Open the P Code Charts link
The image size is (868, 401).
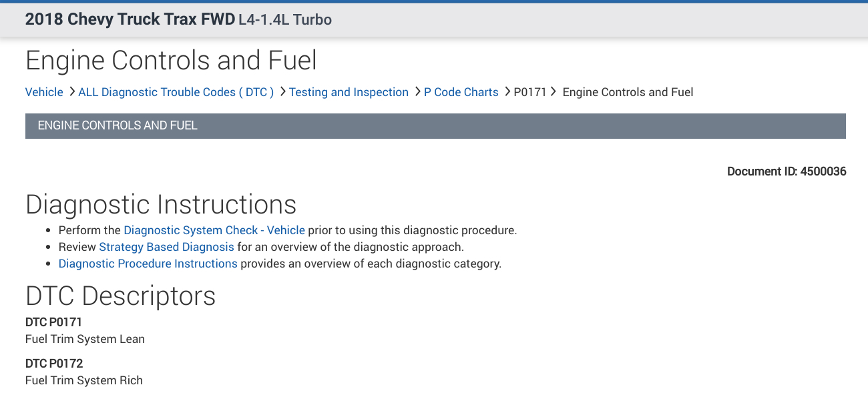tap(461, 92)
